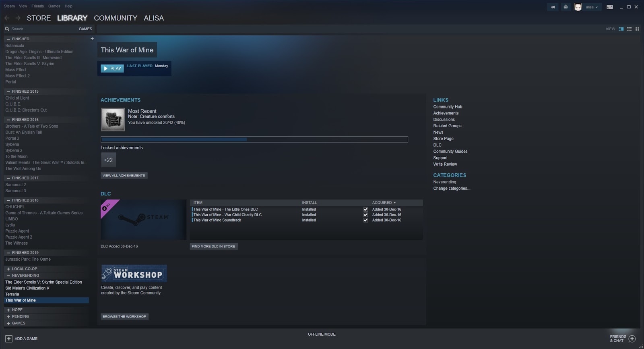The width and height of the screenshot is (644, 349).
Task: Go forward with the right arrow
Action: tap(18, 18)
